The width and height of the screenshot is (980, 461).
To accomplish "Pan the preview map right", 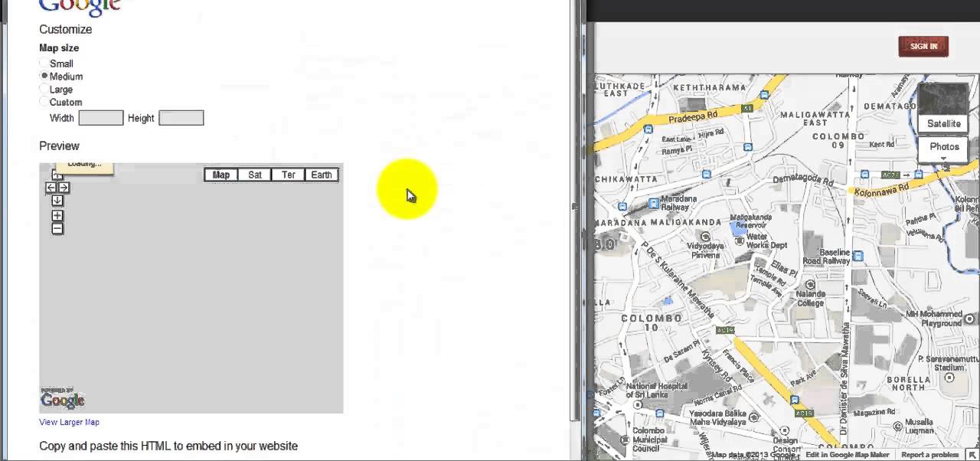I will (x=64, y=188).
